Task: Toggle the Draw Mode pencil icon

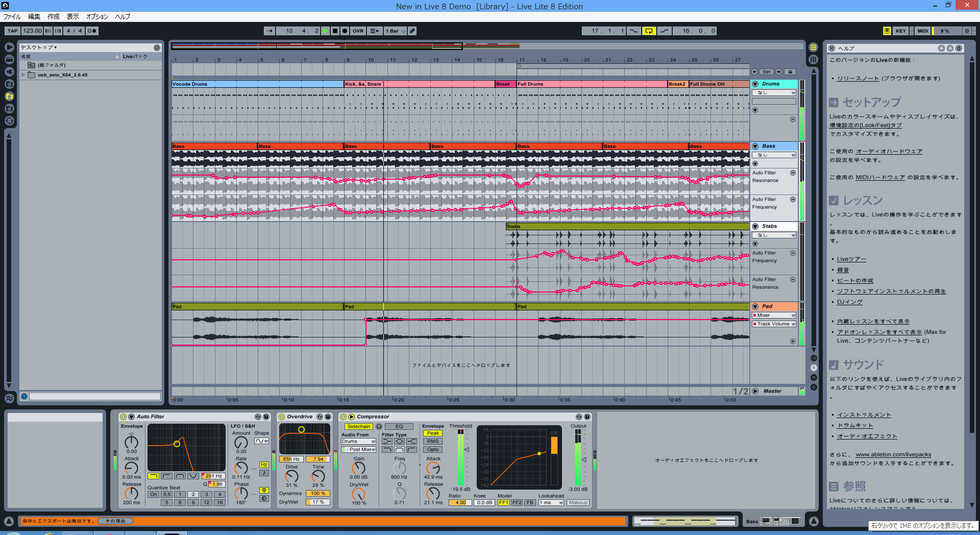Action: [412, 31]
